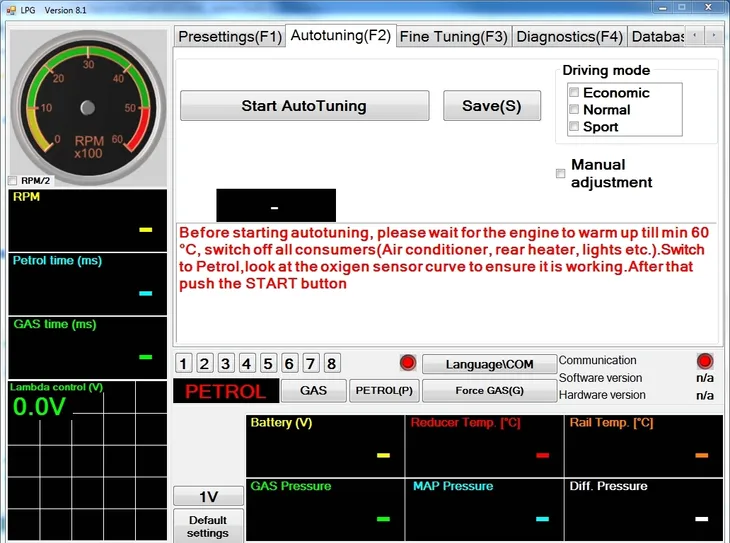Viewport: 730px width, 543px height.
Task: Open the Diagnostics(F4) tab
Action: click(568, 37)
